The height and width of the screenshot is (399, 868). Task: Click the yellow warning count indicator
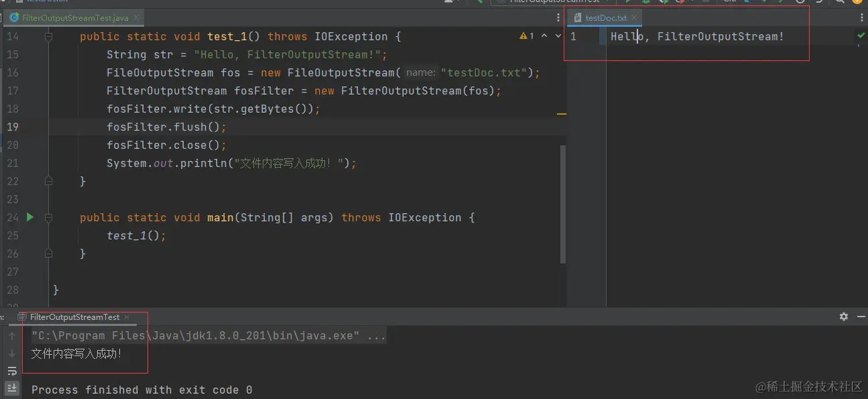point(527,36)
